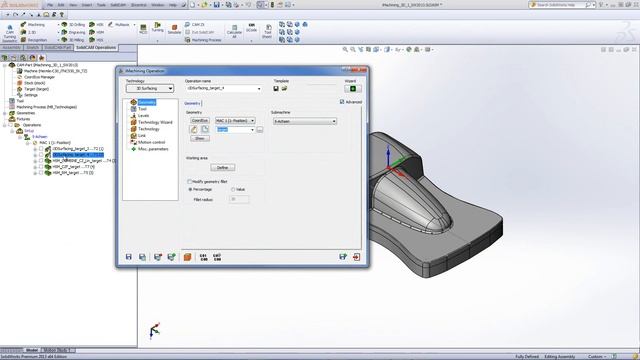Toggle checkbox of HSM_COMBINE operation

[x=41, y=161]
